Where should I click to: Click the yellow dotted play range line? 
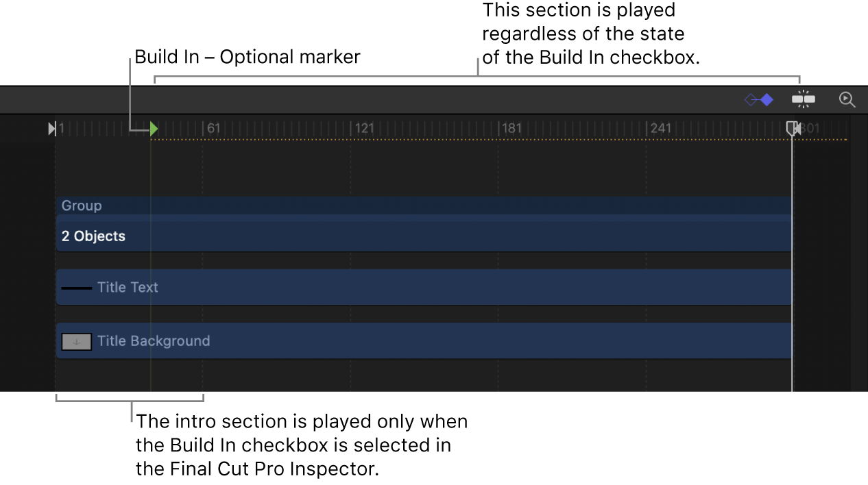411,138
